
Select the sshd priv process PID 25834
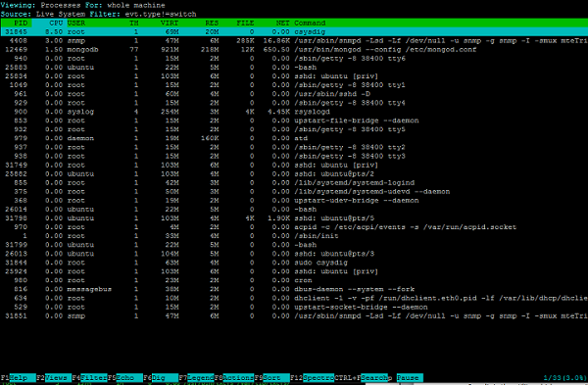click(x=294, y=76)
